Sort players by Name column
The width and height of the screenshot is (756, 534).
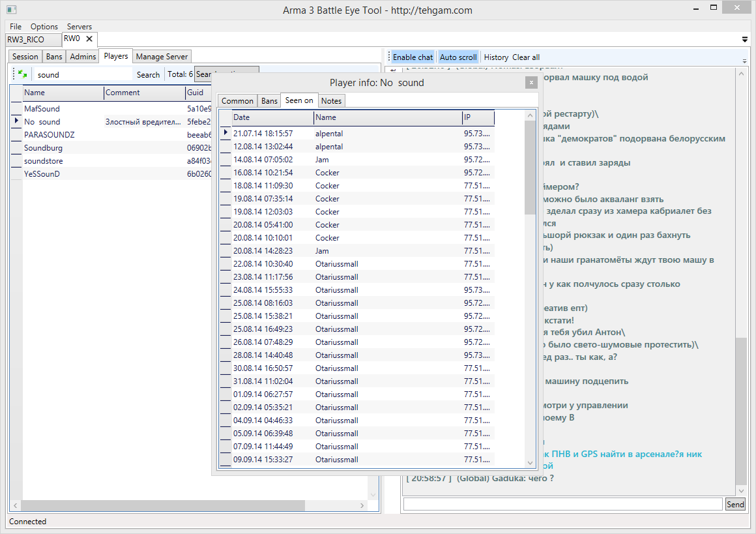pos(63,93)
